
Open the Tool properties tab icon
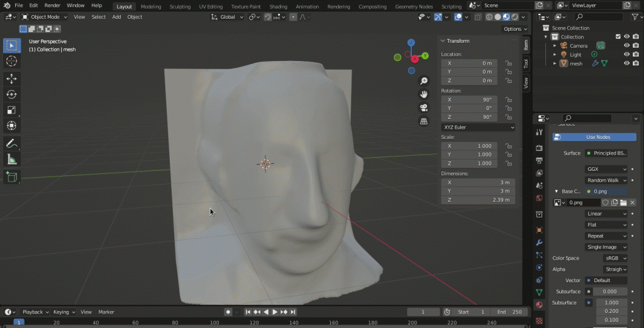pyautogui.click(x=539, y=132)
